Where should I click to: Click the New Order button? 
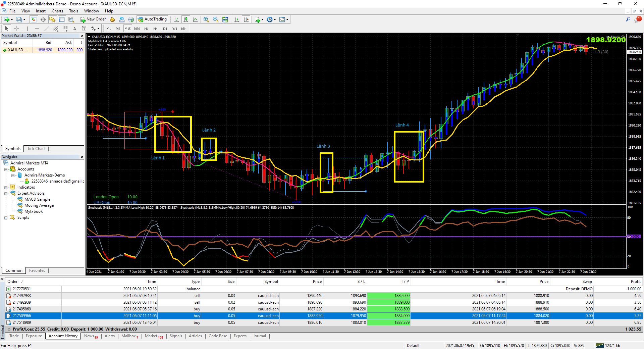[x=93, y=19]
